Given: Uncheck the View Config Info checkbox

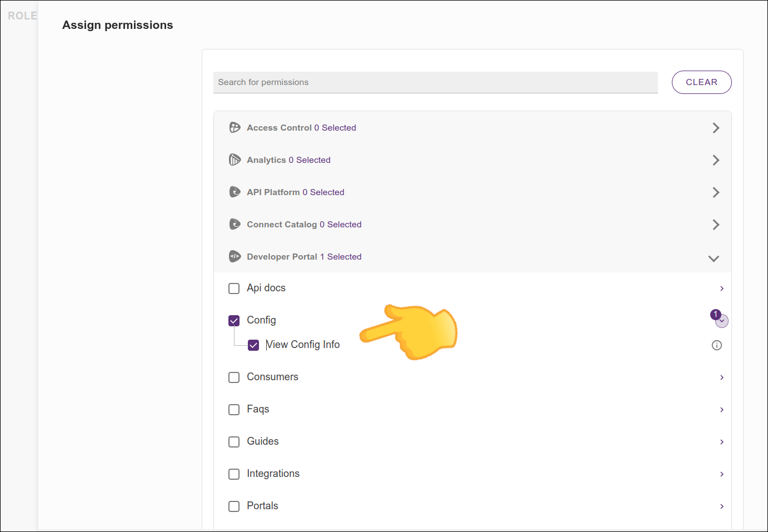Looking at the screenshot, I should point(253,345).
